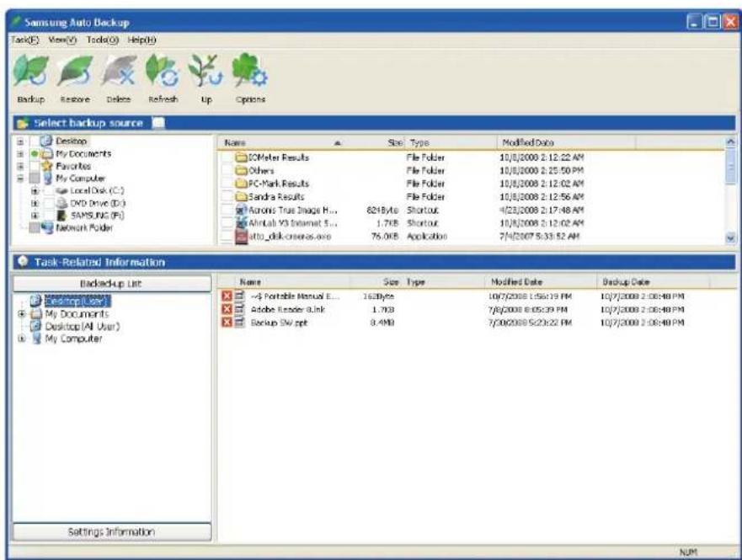The width and height of the screenshot is (742, 560).
Task: Check the Favorites checkbox
Action: point(34,166)
